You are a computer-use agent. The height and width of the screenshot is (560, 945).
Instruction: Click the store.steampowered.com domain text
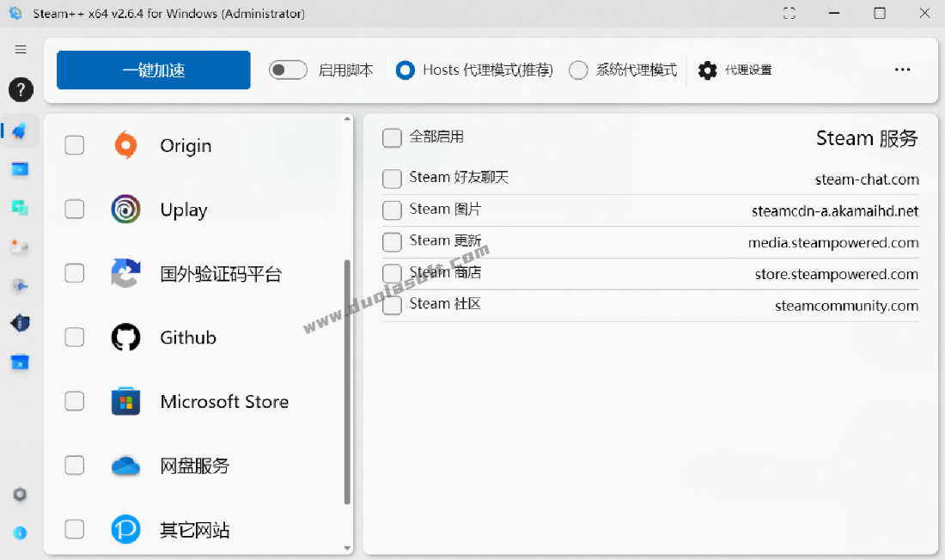pos(837,274)
